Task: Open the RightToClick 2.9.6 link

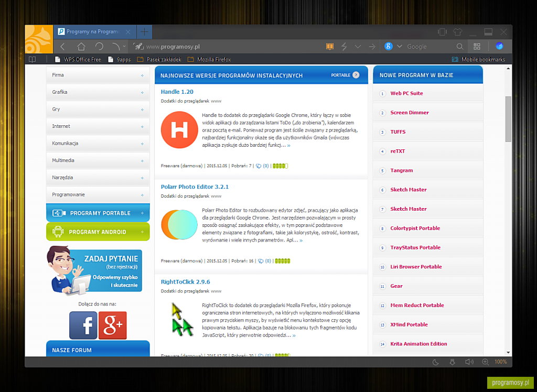Action: pyautogui.click(x=185, y=282)
